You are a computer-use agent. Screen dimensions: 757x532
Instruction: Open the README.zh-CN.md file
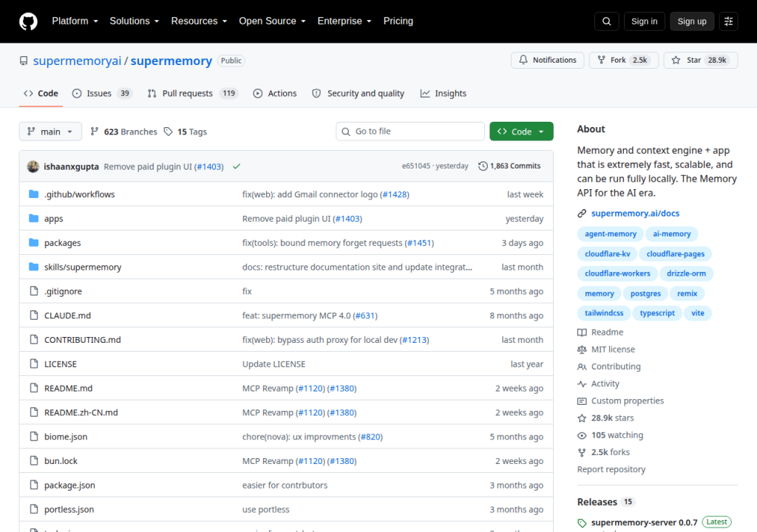81,412
